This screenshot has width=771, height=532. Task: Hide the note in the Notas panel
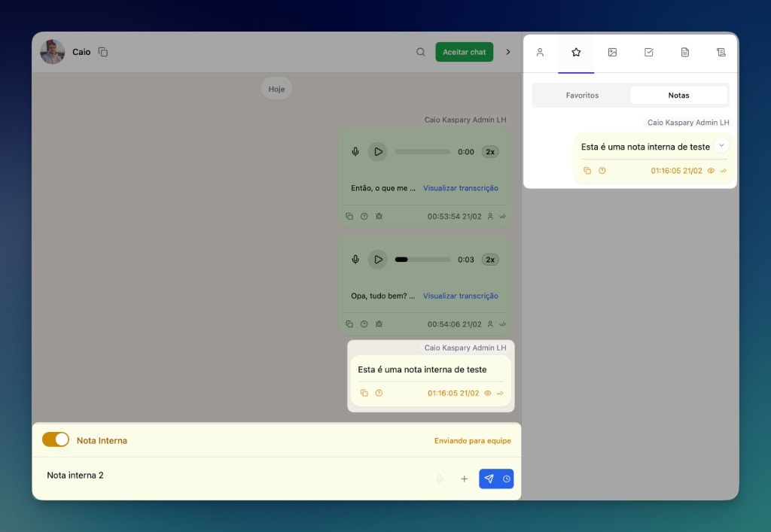point(711,171)
